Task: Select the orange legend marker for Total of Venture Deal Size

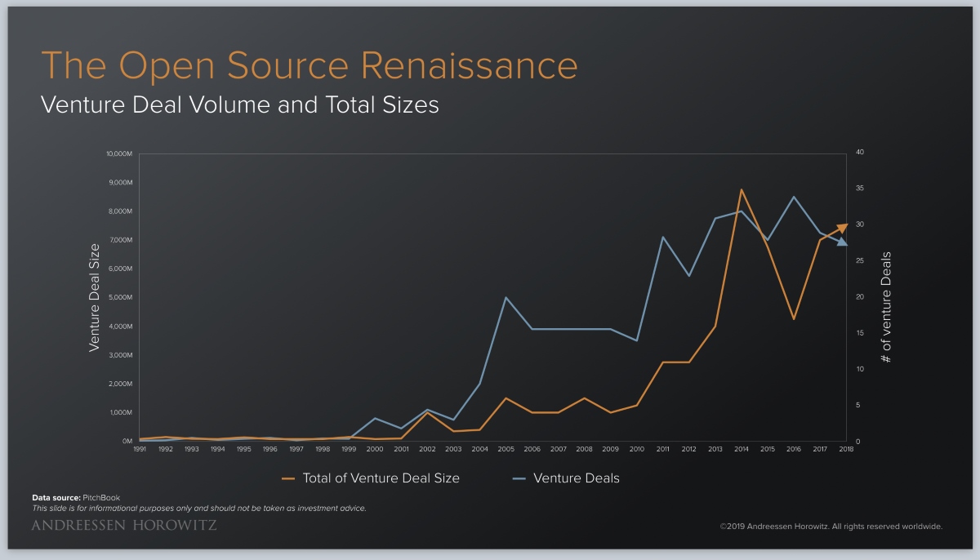Action: [287, 478]
